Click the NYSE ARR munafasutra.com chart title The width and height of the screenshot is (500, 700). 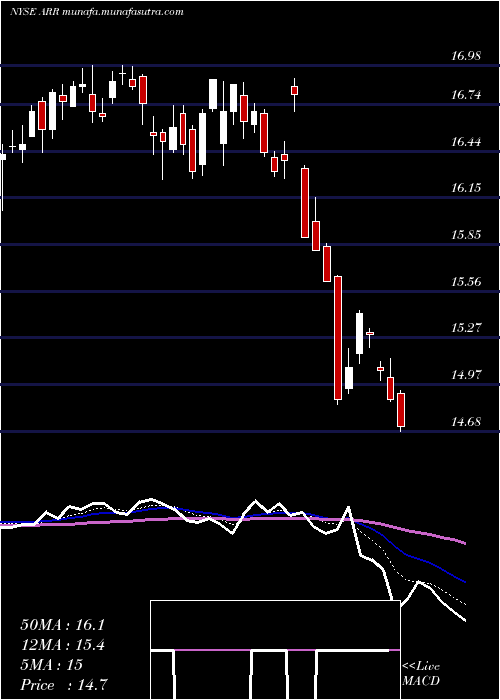click(x=96, y=12)
